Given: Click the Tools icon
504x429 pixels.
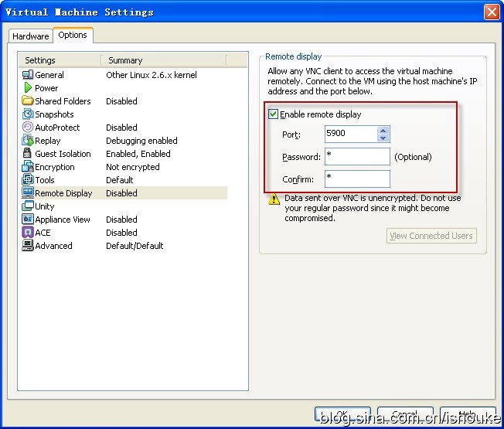Looking at the screenshot, I should 28,179.
